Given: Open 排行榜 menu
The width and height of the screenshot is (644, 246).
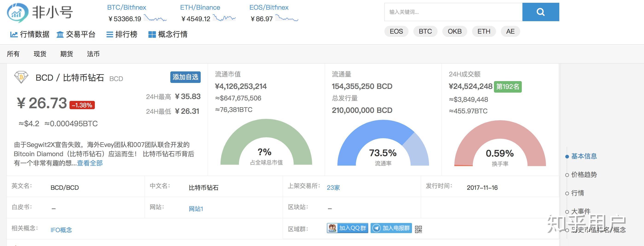Looking at the screenshot, I should pos(122,34).
